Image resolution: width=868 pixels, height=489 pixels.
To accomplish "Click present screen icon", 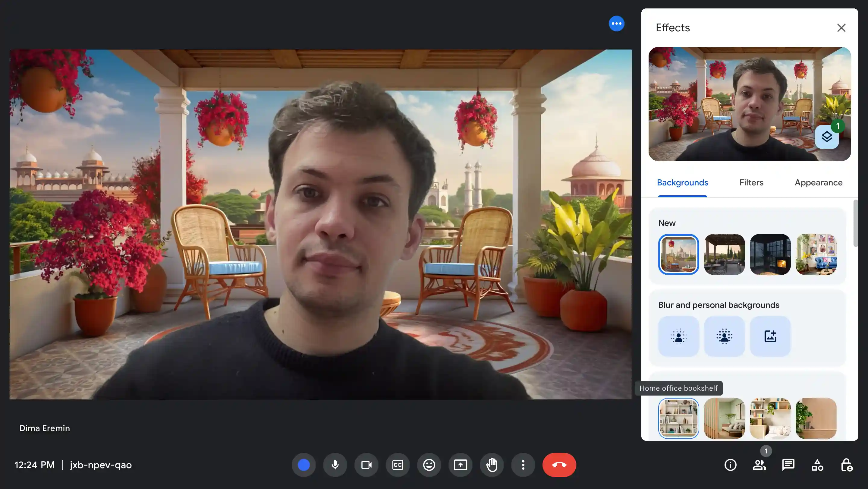I will [x=460, y=465].
